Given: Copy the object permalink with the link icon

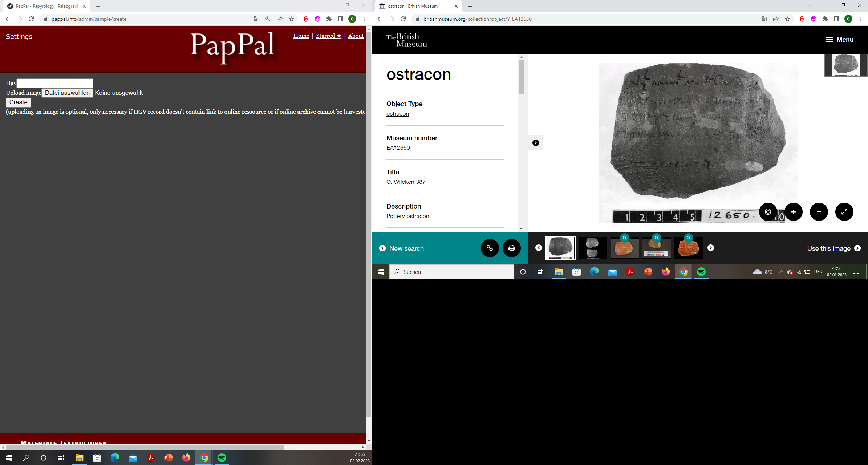Looking at the screenshot, I should [490, 248].
